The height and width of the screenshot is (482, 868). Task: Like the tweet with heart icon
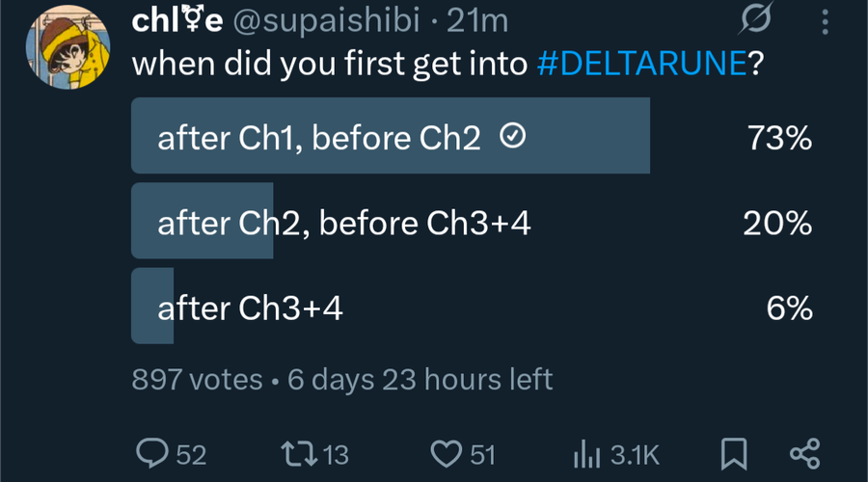point(447,454)
